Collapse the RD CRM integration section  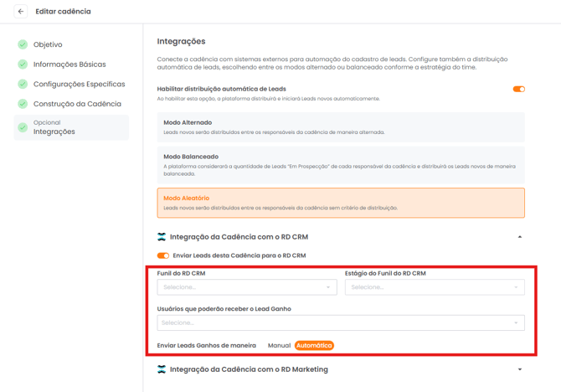(520, 237)
